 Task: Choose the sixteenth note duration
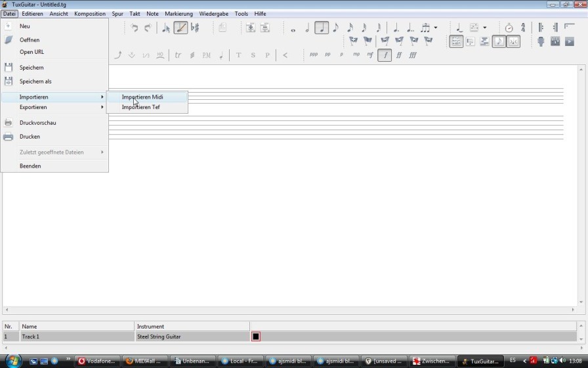coord(350,28)
